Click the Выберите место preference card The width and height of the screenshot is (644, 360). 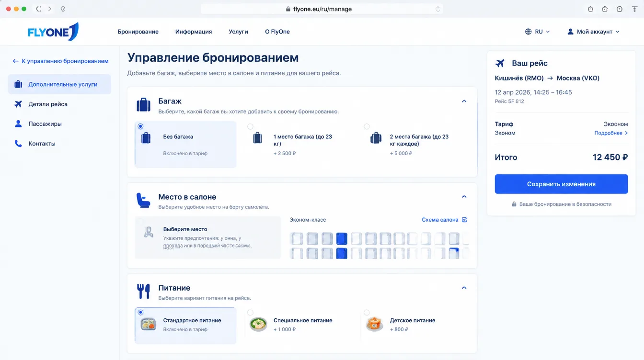(x=208, y=237)
